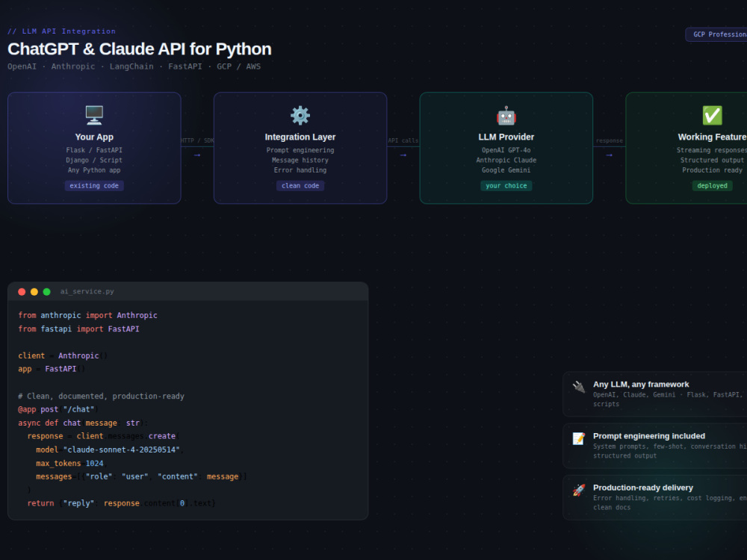Click the Production ready line
The image size is (747, 560).
tap(712, 170)
